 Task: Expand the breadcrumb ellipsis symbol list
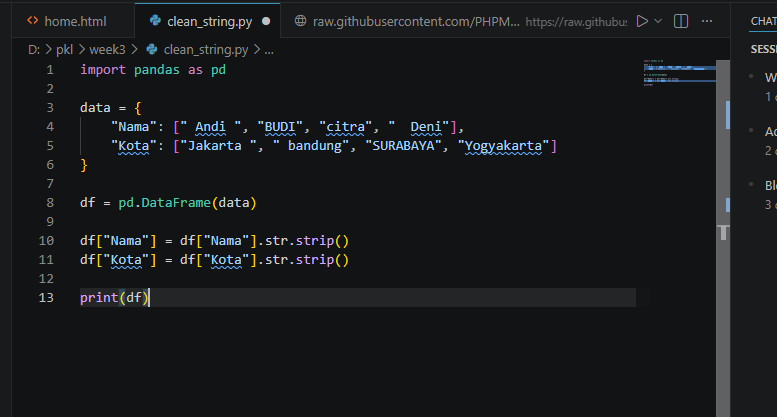coord(269,50)
